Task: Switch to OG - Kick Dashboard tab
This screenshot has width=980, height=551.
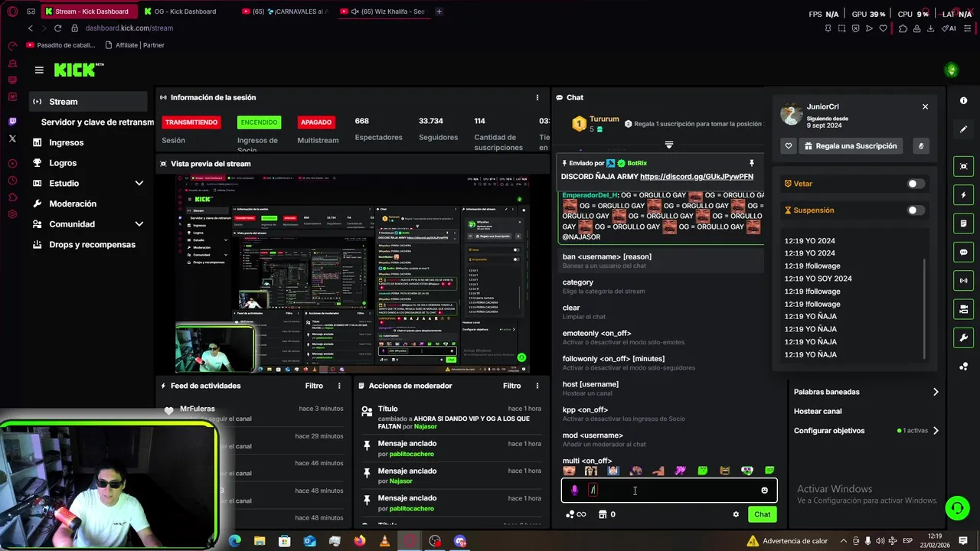Action: tap(185, 11)
